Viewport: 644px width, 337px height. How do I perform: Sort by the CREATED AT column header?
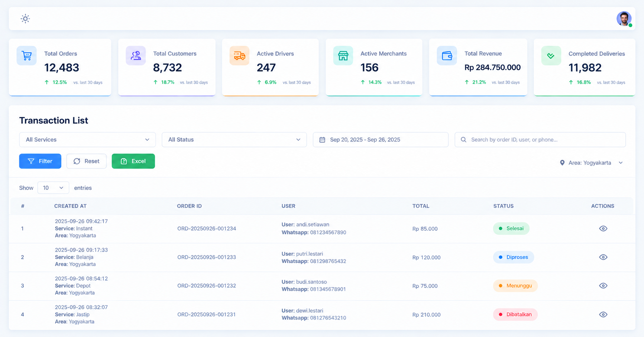(x=70, y=206)
